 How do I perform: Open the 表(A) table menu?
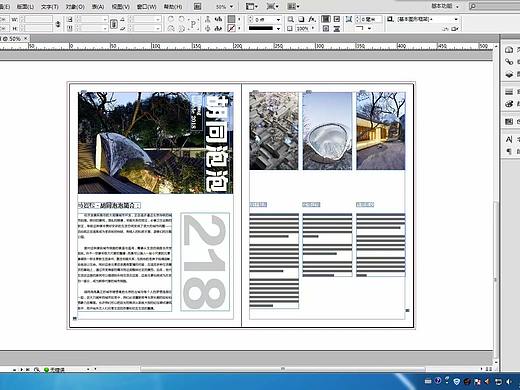(x=98, y=6)
